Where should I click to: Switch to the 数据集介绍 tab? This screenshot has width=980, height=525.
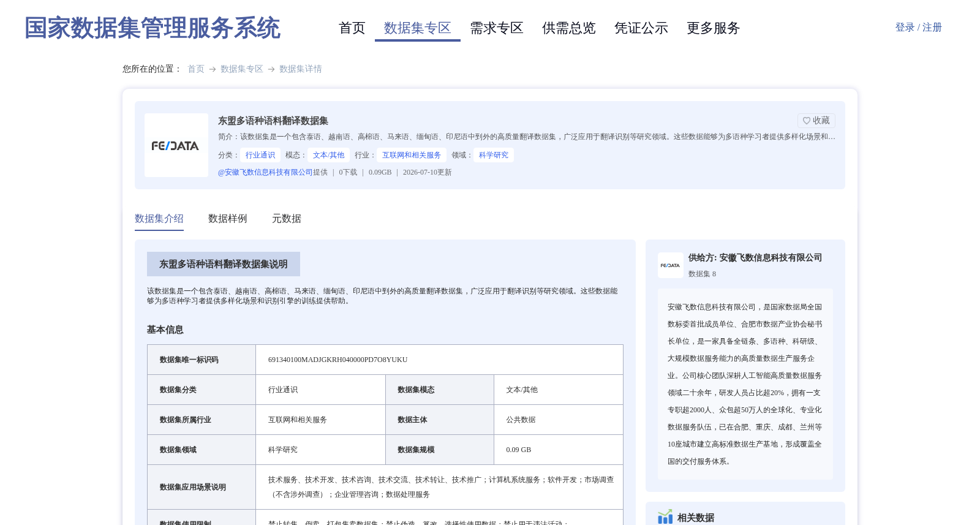pyautogui.click(x=159, y=219)
